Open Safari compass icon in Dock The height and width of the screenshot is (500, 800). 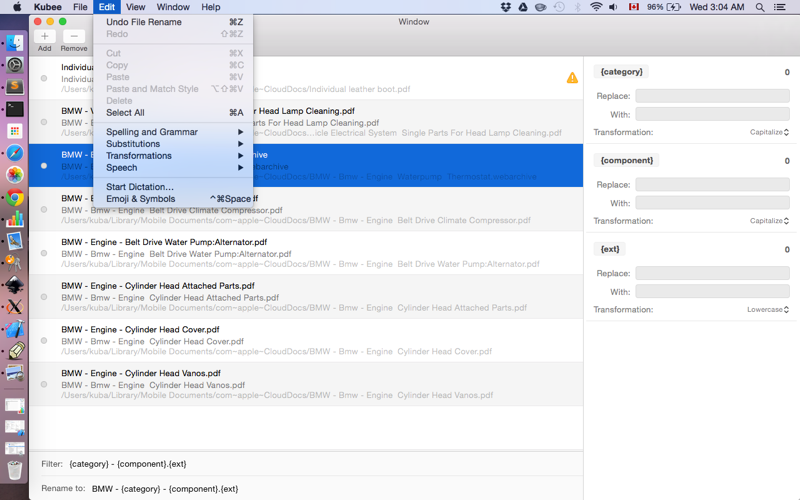point(15,153)
